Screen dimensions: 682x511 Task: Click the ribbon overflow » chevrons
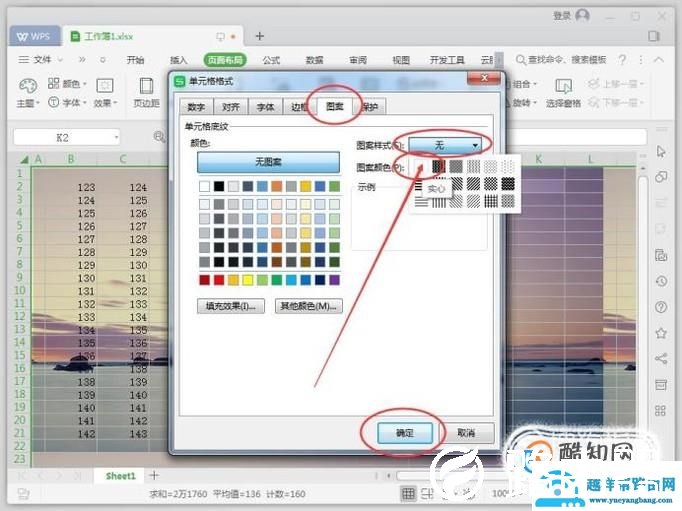coord(82,60)
